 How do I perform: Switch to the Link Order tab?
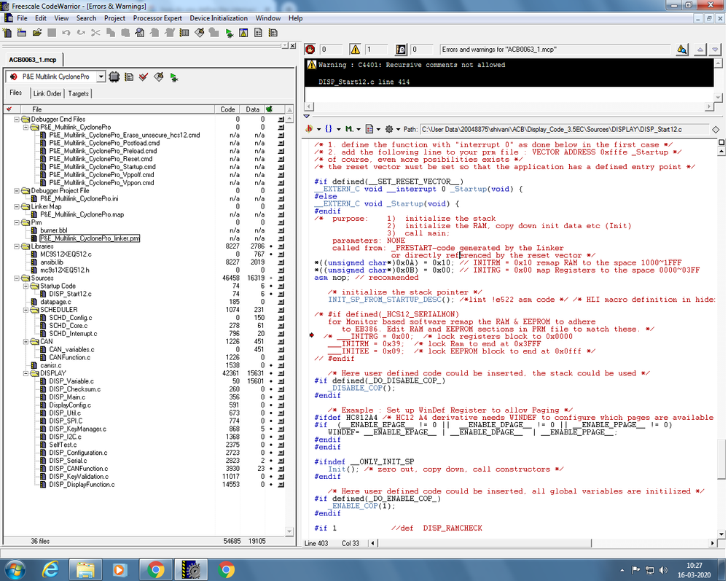pos(47,93)
